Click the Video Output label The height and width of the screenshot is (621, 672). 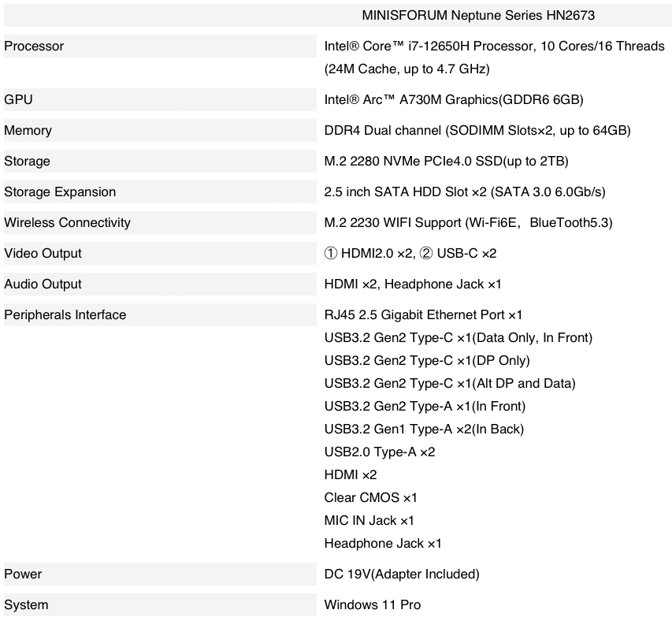coord(43,254)
